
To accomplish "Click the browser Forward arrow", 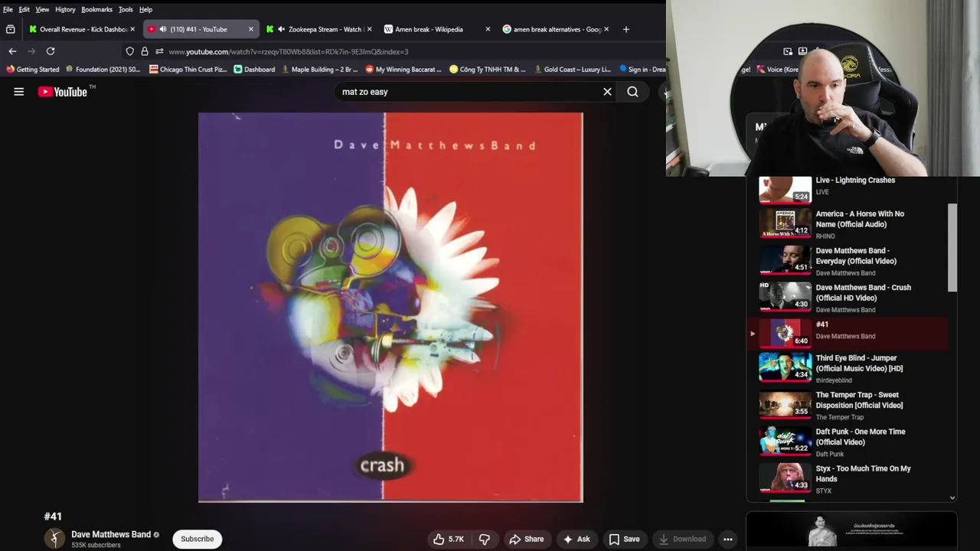I will pos(31,51).
